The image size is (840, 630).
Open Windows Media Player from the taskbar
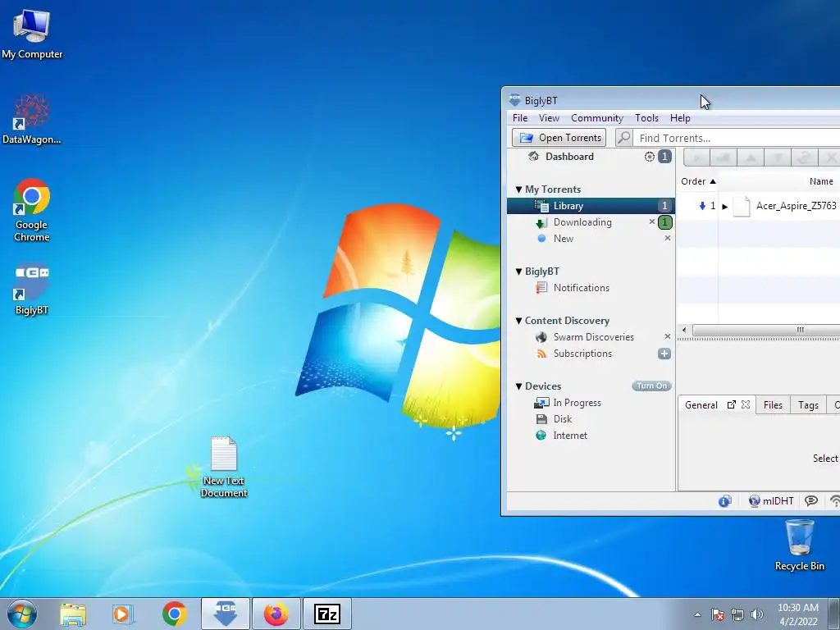pyautogui.click(x=123, y=614)
